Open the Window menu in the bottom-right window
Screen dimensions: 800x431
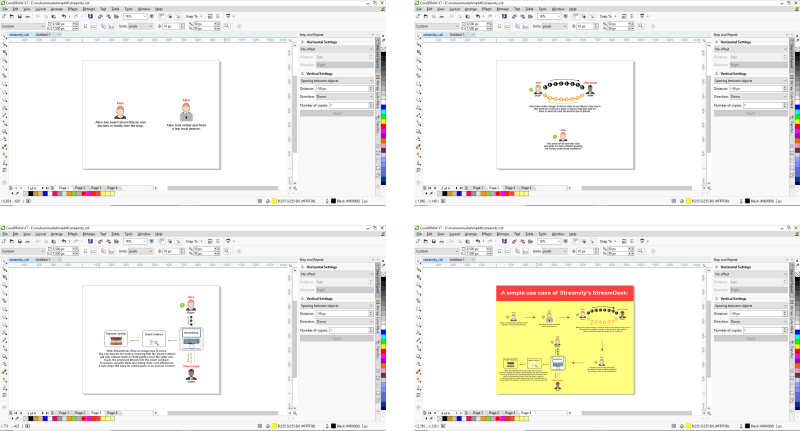(x=558, y=234)
